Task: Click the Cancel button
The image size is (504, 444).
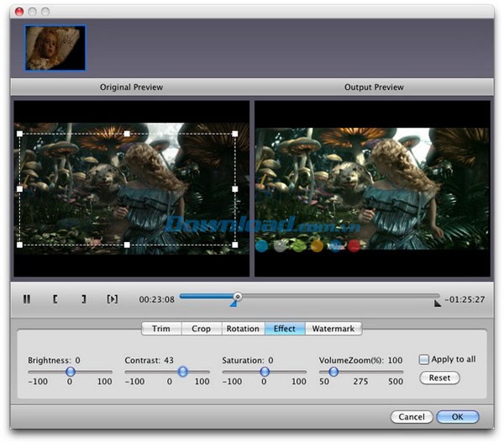Action: pyautogui.click(x=412, y=417)
